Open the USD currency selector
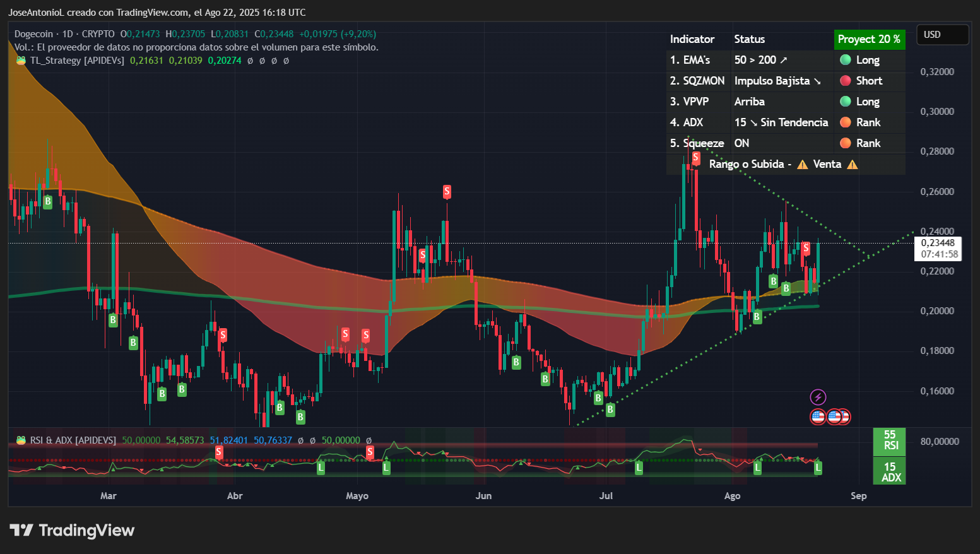The image size is (980, 554). (x=942, y=35)
